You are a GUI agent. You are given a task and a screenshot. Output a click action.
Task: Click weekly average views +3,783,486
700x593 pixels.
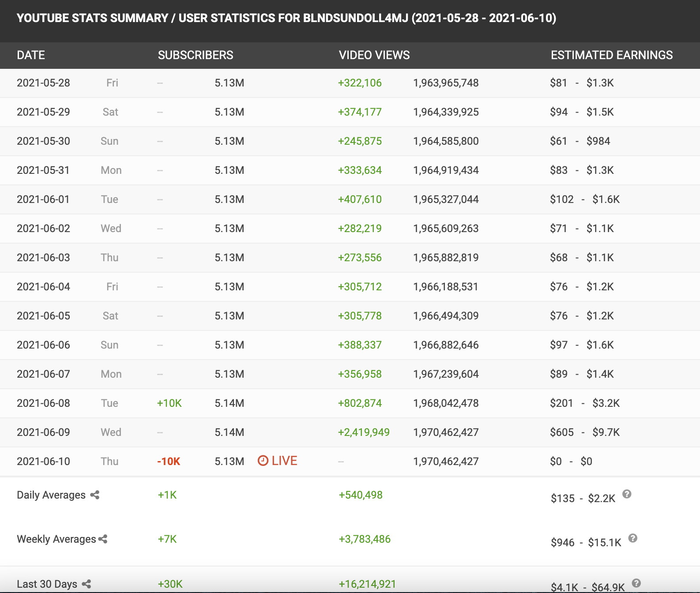[365, 539]
